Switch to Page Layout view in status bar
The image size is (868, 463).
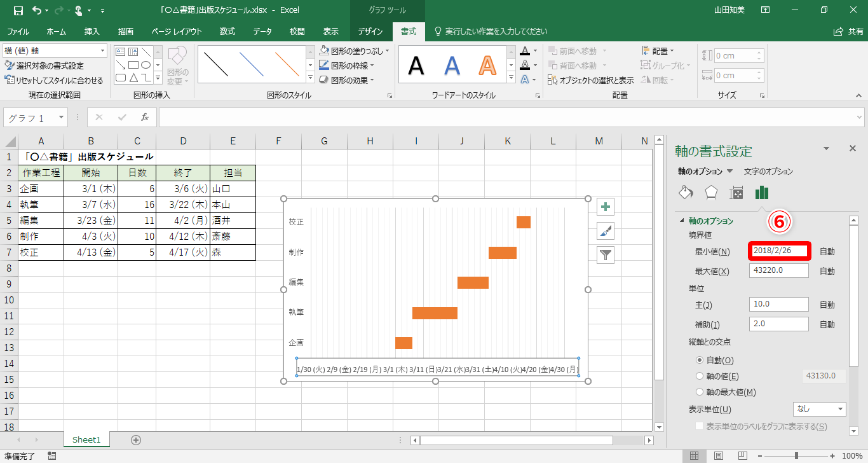[x=718, y=456]
